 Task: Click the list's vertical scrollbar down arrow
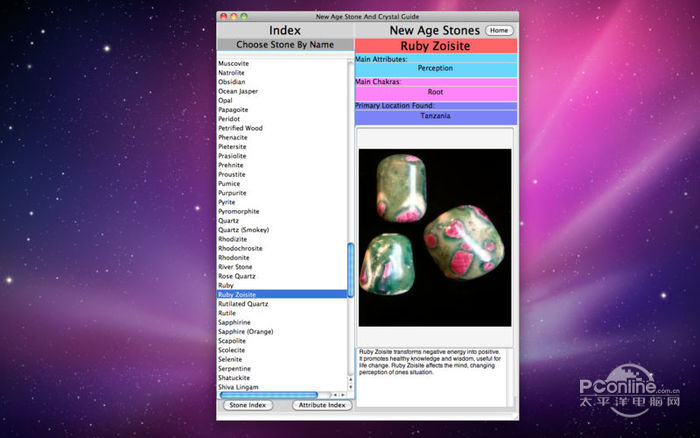(x=350, y=387)
